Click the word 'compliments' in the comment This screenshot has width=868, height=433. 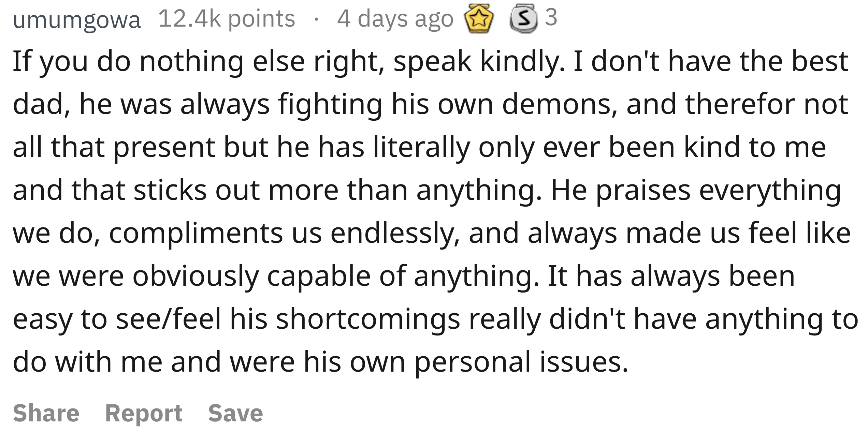pos(196,234)
